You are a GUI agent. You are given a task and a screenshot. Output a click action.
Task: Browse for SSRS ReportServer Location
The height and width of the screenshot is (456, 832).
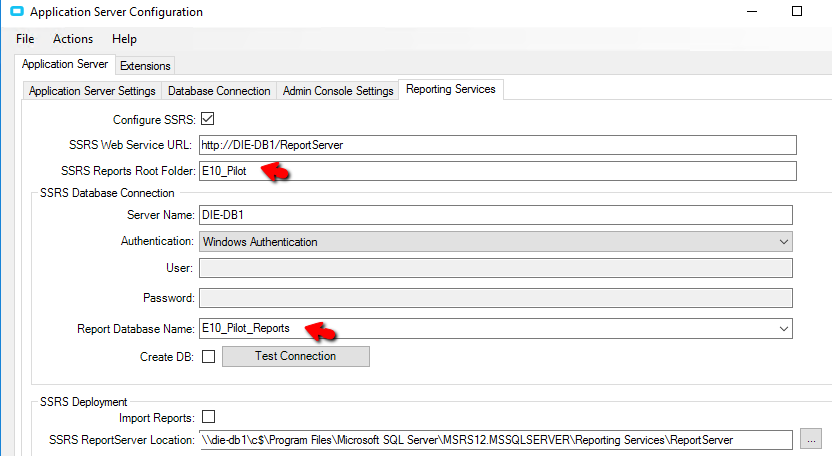tap(811, 440)
